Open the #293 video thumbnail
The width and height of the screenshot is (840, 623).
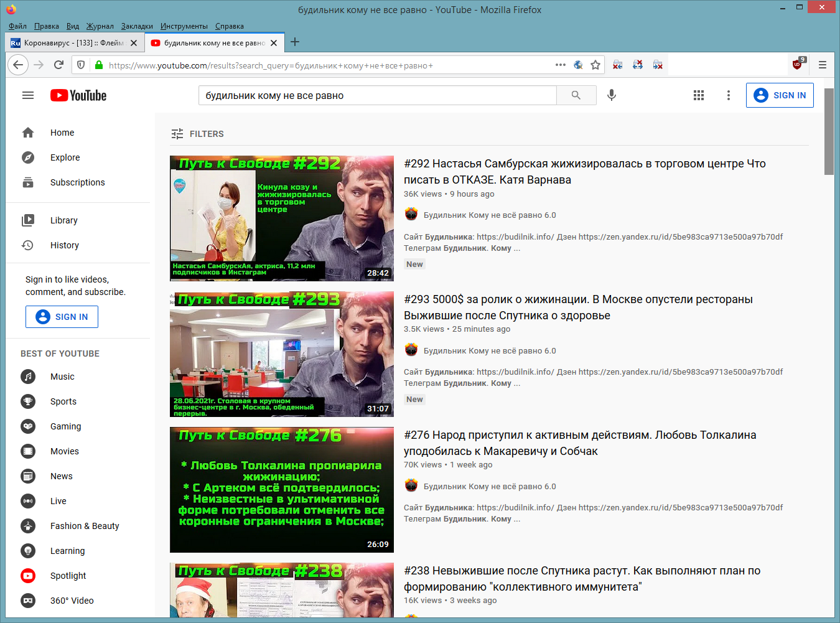tap(282, 354)
